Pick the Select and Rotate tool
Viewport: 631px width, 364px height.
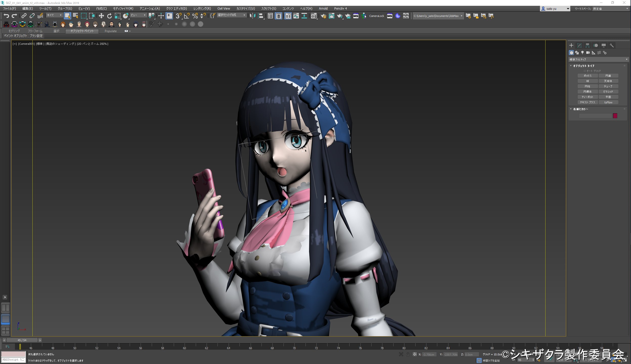click(x=109, y=16)
